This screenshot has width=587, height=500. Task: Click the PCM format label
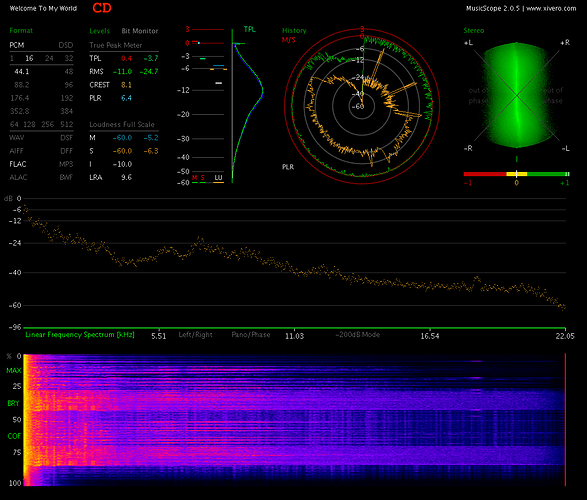(17, 45)
